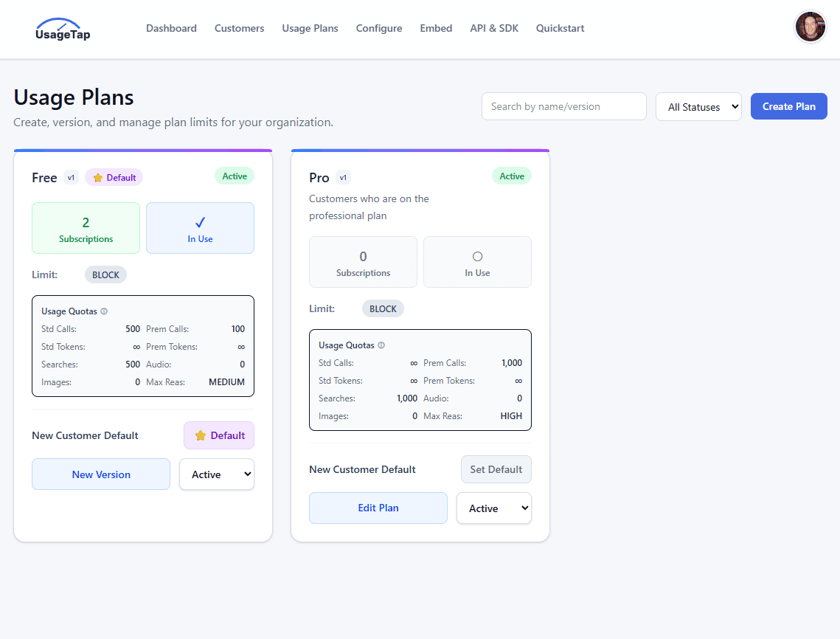Image resolution: width=840 pixels, height=639 pixels.
Task: Set Pro plan as the New Customer Default
Action: (496, 469)
